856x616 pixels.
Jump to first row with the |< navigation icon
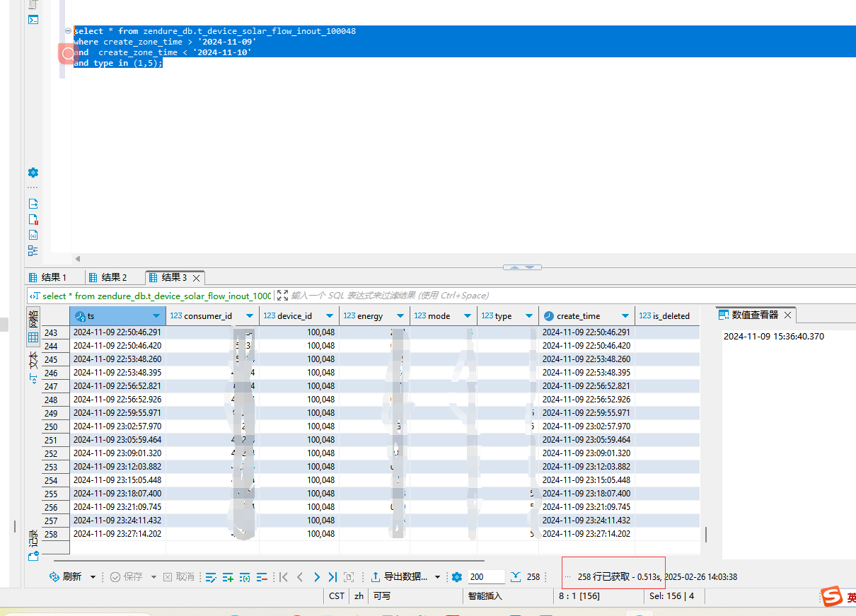pos(283,576)
